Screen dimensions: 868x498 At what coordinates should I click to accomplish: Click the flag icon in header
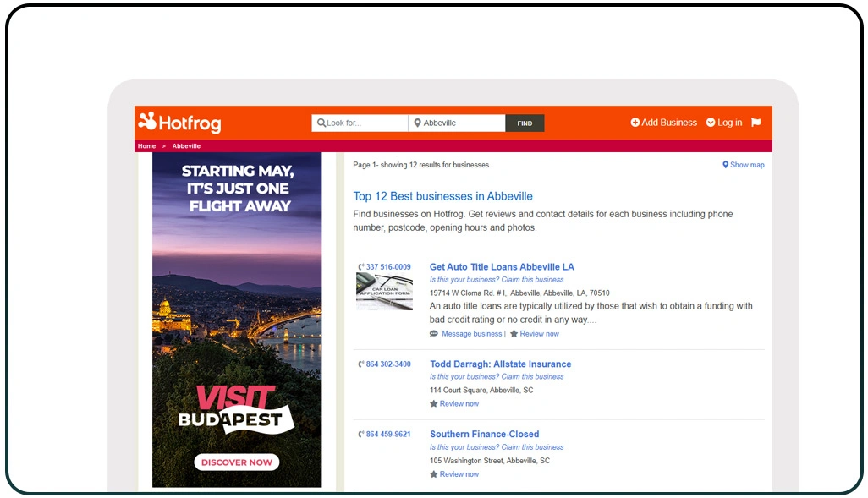pyautogui.click(x=755, y=123)
